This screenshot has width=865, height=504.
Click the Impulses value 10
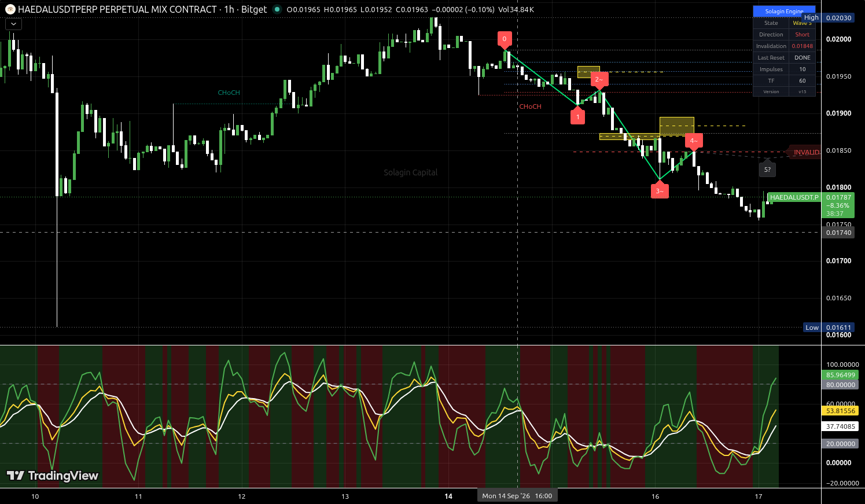803,69
